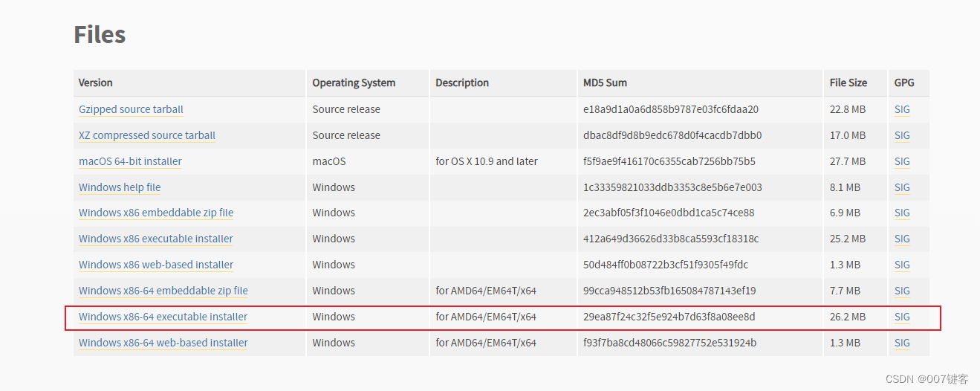Click the Files heading
The height and width of the screenshot is (391, 980).
100,34
